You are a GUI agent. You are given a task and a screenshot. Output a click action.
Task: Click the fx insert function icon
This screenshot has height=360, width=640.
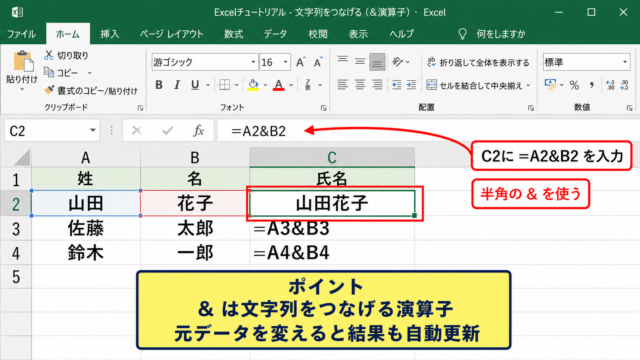click(x=199, y=131)
